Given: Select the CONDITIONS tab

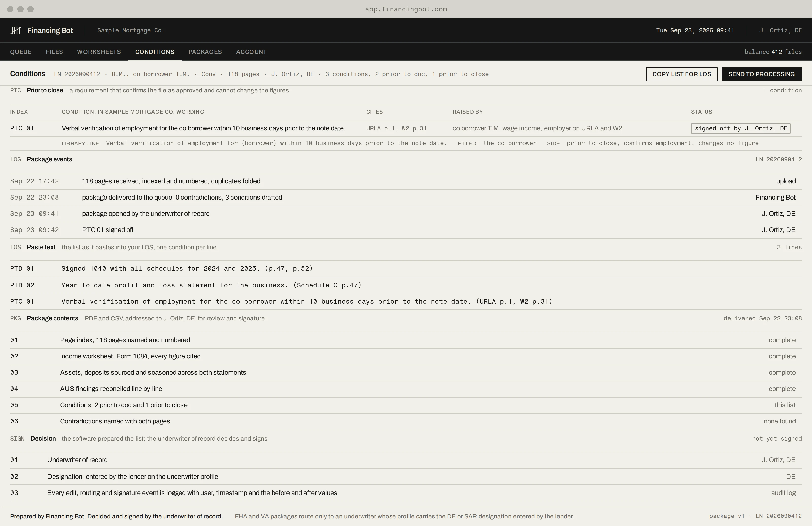Looking at the screenshot, I should pos(155,52).
